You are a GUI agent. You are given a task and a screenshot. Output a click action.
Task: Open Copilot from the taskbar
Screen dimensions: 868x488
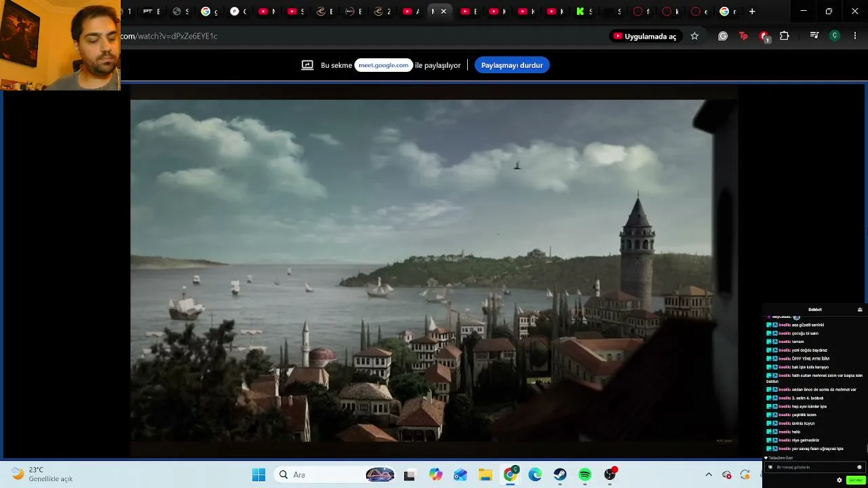[x=435, y=474]
